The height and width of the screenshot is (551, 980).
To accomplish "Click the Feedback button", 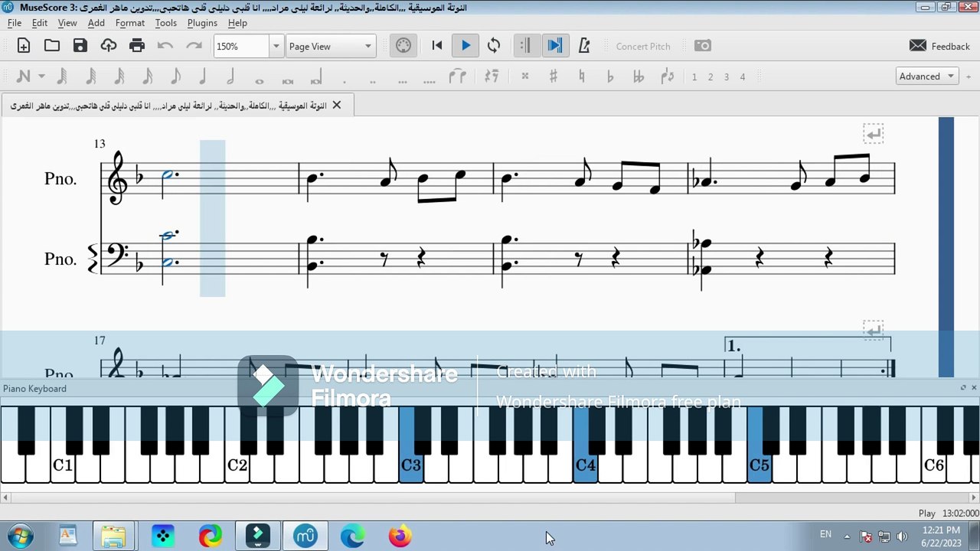I will [939, 46].
